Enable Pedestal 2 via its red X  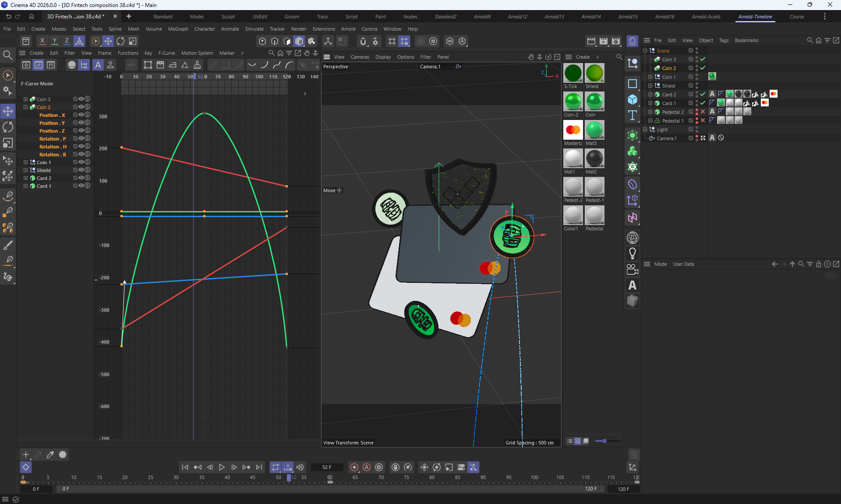click(x=703, y=112)
